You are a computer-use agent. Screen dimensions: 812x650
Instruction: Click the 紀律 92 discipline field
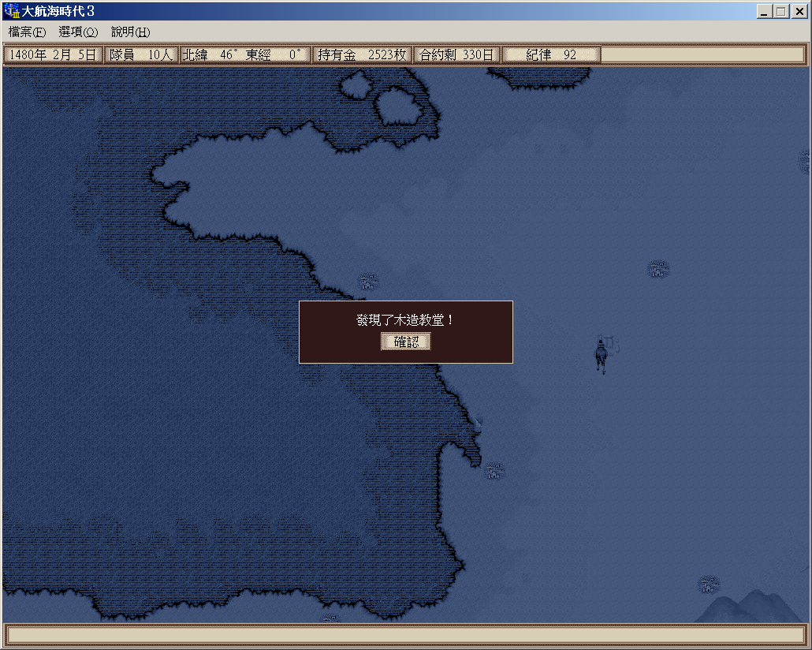tap(551, 55)
